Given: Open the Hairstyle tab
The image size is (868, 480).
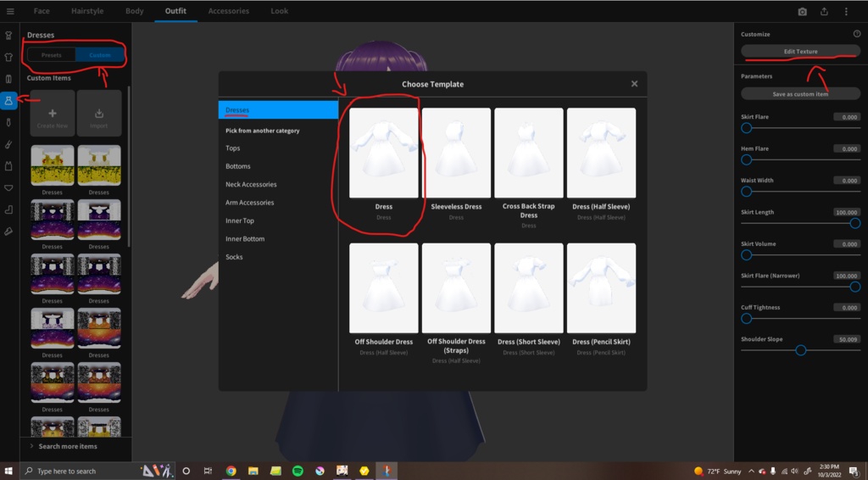Looking at the screenshot, I should point(87,11).
